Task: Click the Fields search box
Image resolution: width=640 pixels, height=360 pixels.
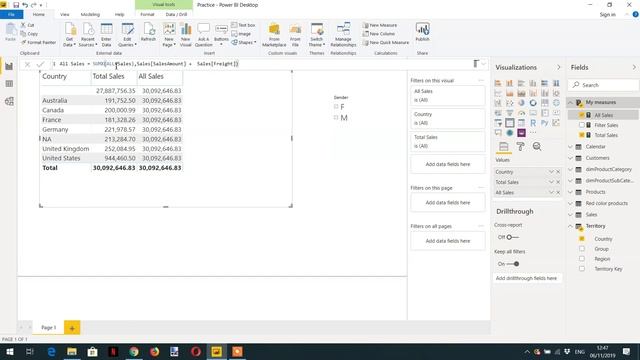Action: 603,85
